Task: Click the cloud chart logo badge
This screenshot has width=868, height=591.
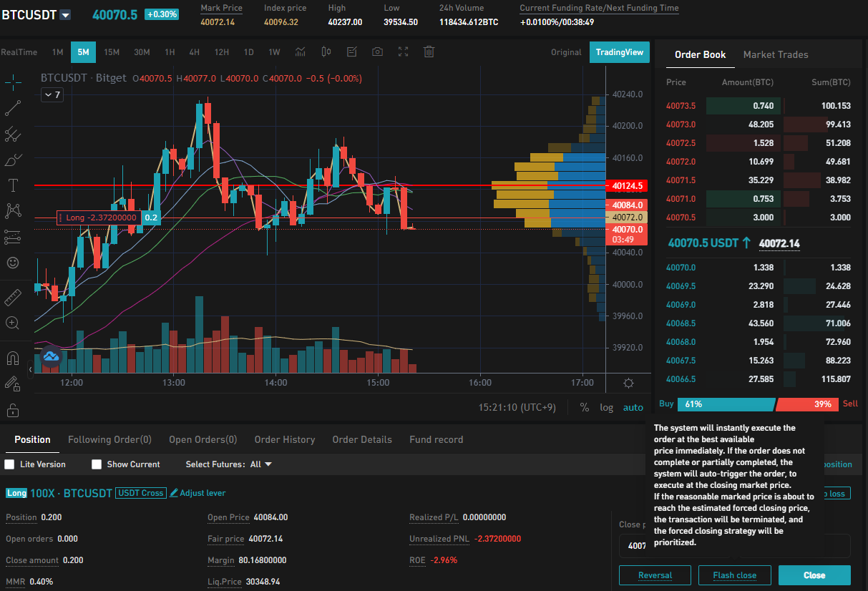Action: (51, 356)
